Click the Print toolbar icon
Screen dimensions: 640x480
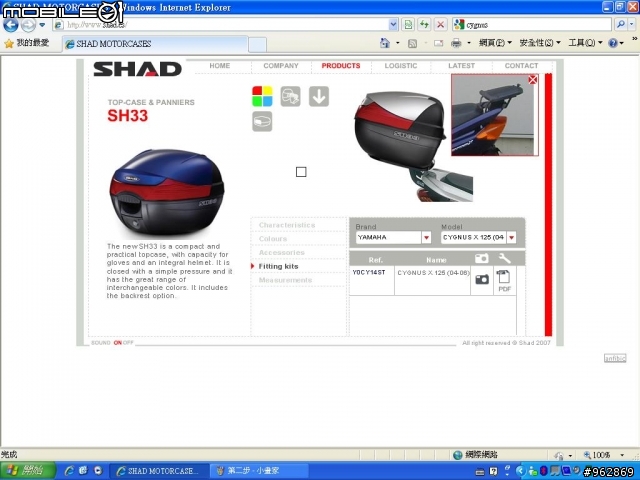[456, 42]
